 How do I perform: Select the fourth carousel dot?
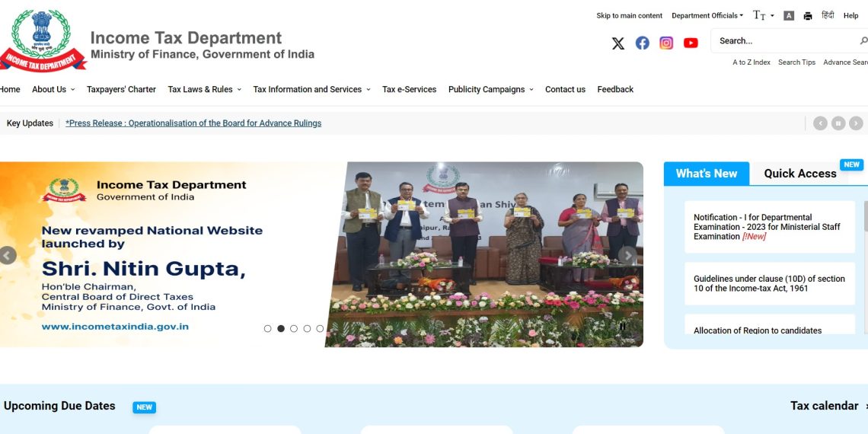coord(307,328)
